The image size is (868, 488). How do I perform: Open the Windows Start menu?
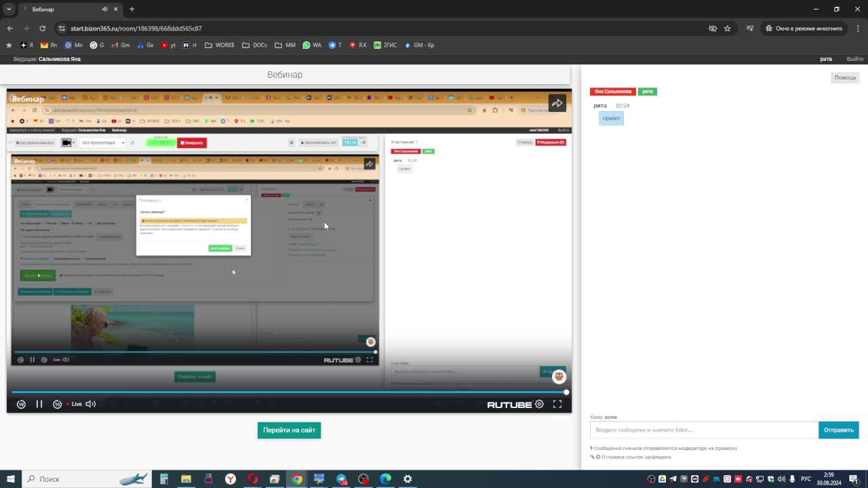click(9, 479)
